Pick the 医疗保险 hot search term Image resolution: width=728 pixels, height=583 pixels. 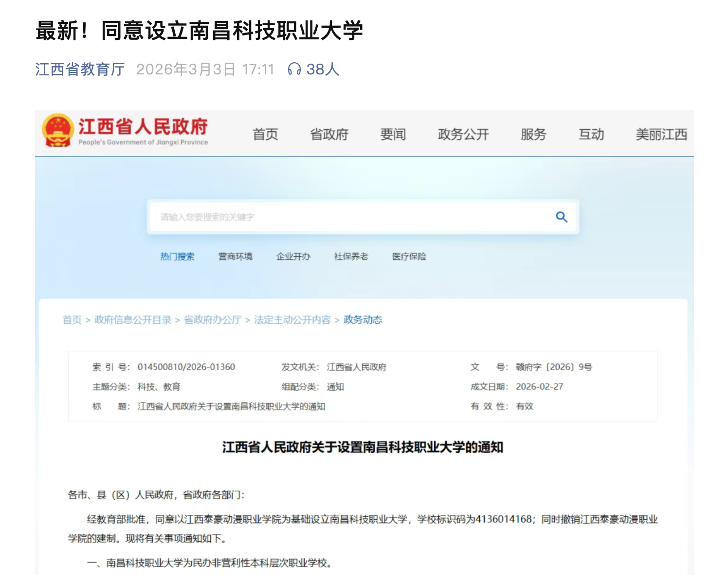pyautogui.click(x=409, y=256)
